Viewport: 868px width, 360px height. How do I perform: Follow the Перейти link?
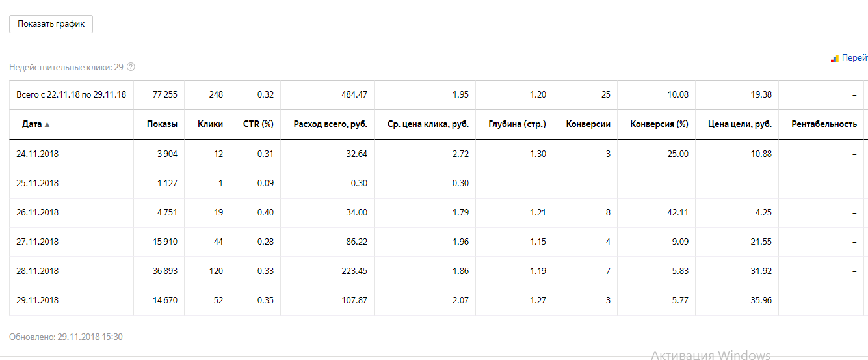click(854, 58)
